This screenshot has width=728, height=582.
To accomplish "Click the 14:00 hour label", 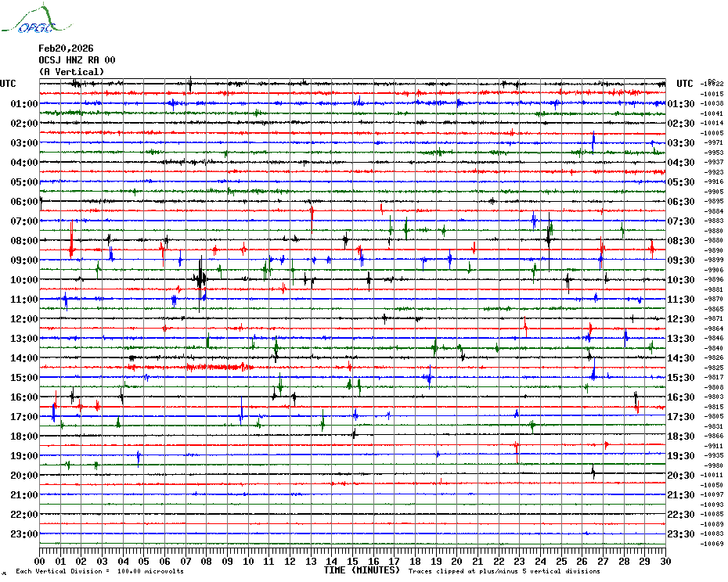I will click(24, 357).
